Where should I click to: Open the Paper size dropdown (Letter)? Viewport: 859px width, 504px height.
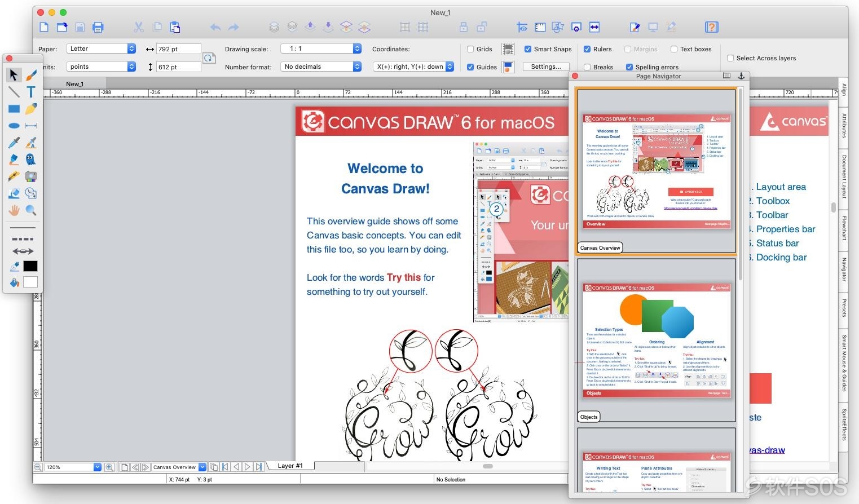click(101, 48)
